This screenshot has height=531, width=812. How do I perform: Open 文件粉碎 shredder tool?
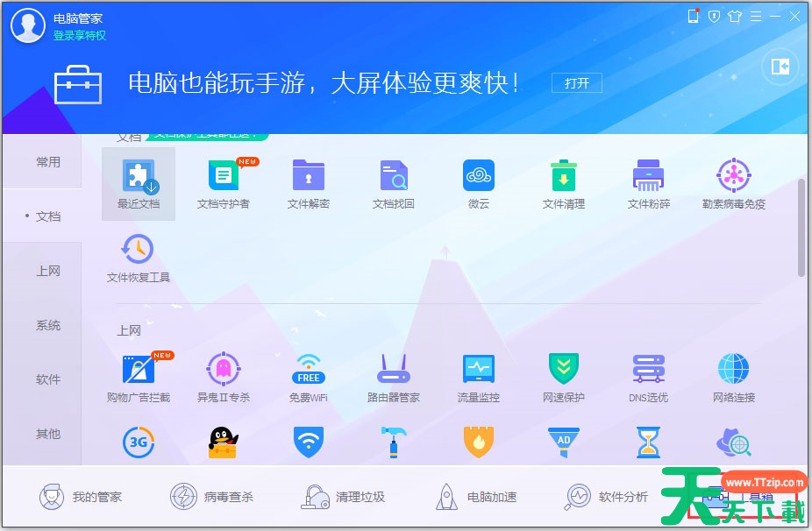coord(648,184)
